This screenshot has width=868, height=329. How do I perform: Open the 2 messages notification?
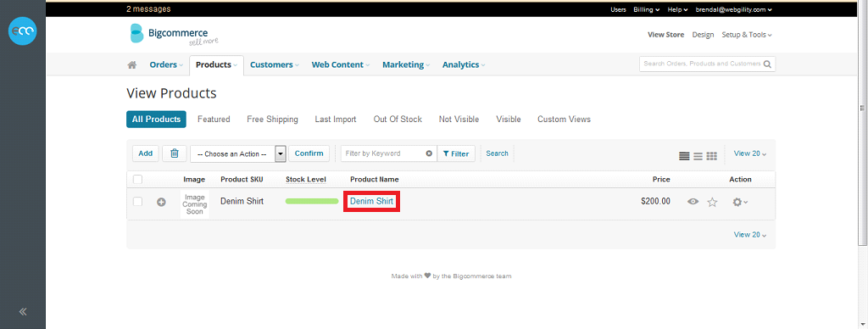[148, 8]
